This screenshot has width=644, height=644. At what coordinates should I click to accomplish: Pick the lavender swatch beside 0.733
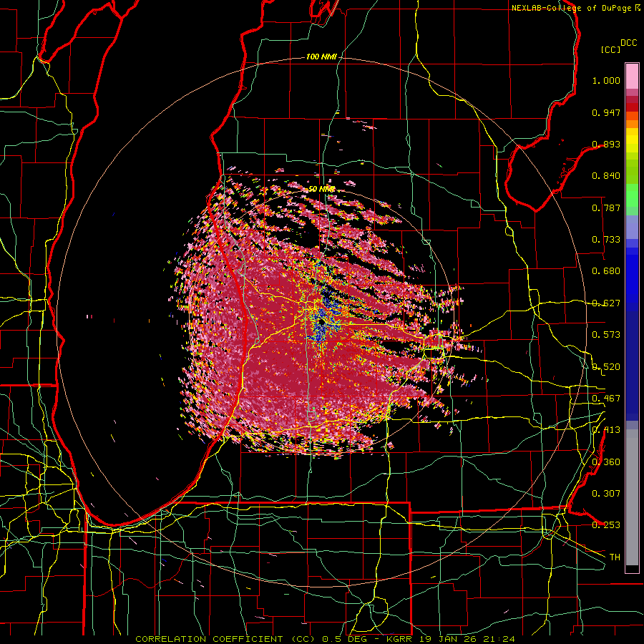(632, 227)
